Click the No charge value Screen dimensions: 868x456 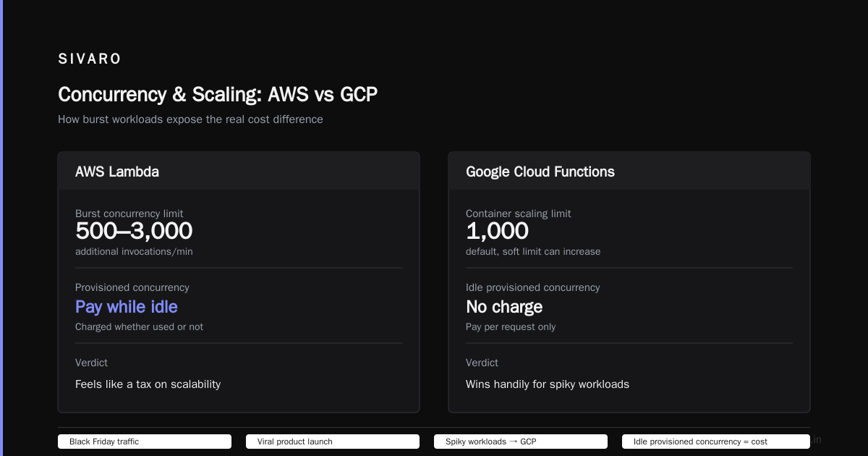click(x=504, y=307)
